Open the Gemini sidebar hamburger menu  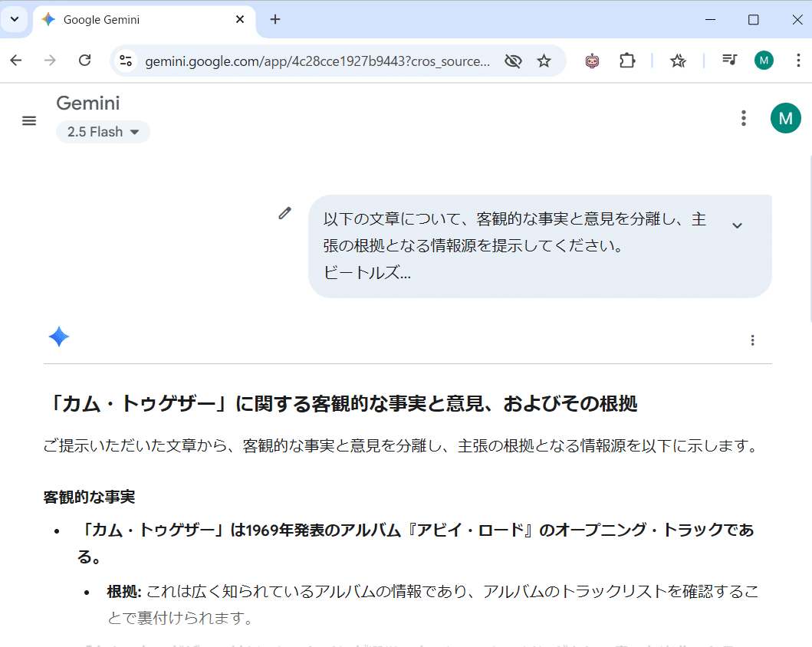(x=28, y=120)
